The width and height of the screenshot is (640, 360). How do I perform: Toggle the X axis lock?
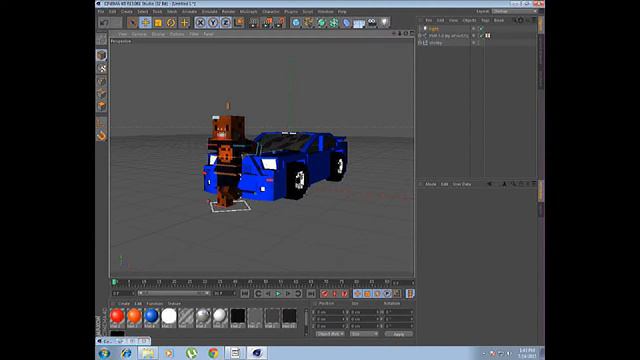(x=200, y=23)
